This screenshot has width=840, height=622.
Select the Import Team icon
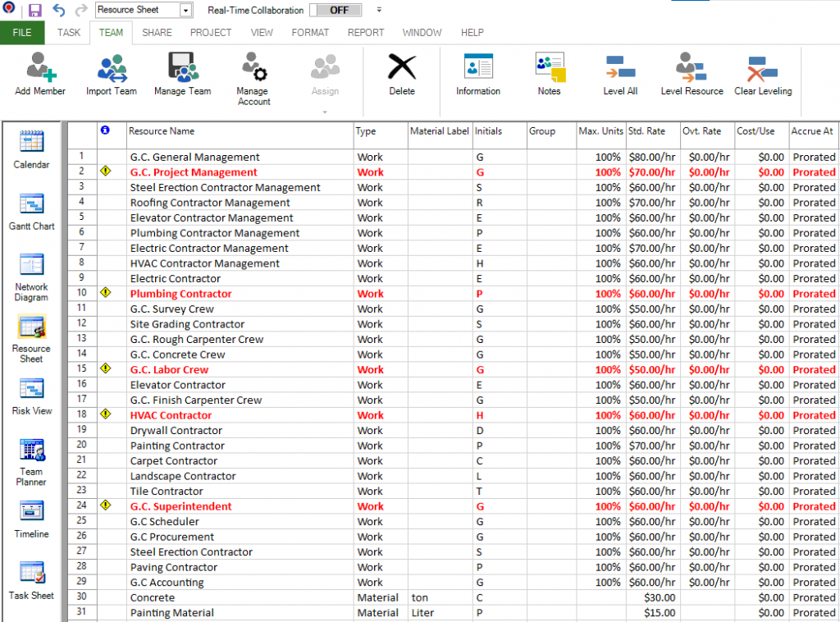(111, 74)
